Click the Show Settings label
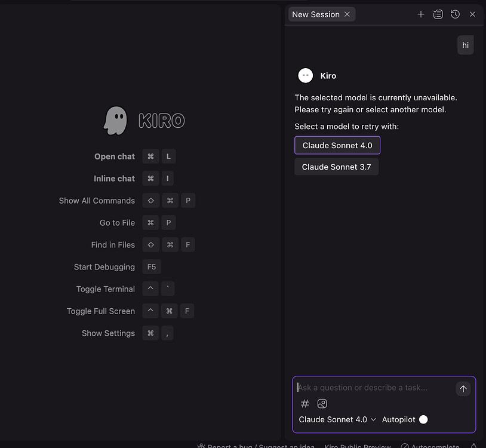The height and width of the screenshot is (448, 486). pyautogui.click(x=108, y=333)
